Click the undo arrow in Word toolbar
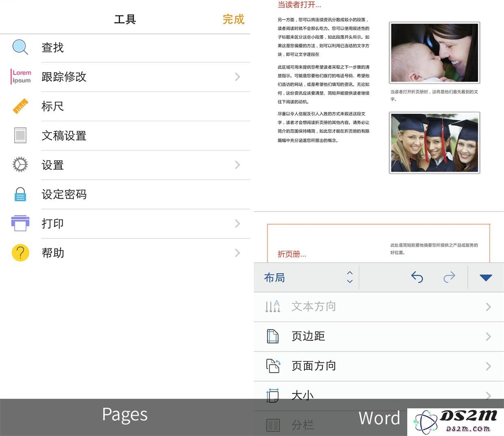504x436 pixels. [x=417, y=277]
